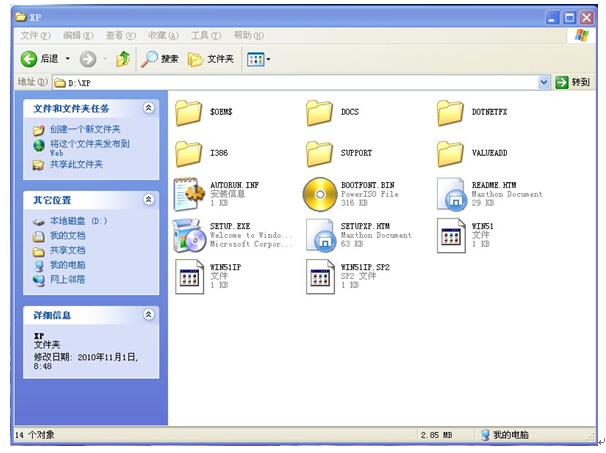This screenshot has height=453, width=606.
Task: Expand the Views dropdown arrow
Action: [269, 59]
